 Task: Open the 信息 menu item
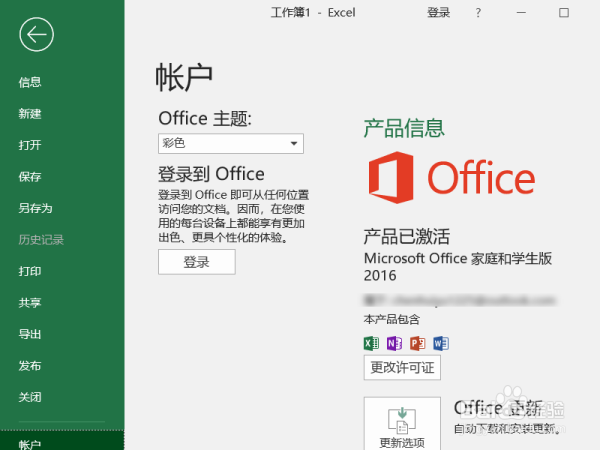(x=30, y=82)
